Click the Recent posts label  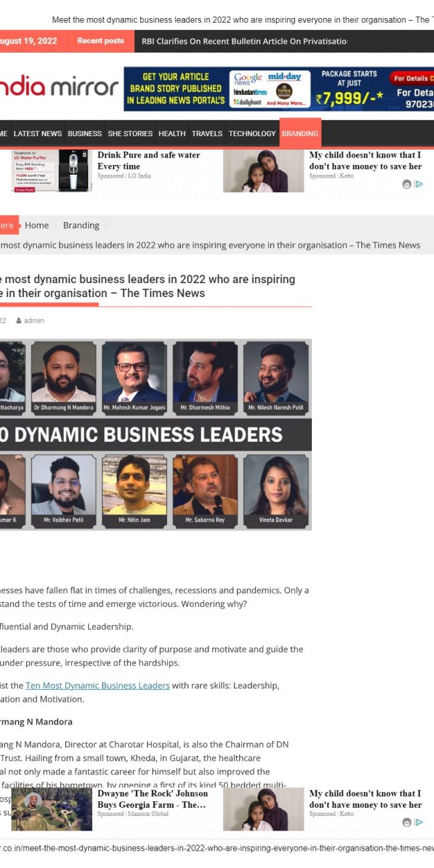(x=100, y=41)
